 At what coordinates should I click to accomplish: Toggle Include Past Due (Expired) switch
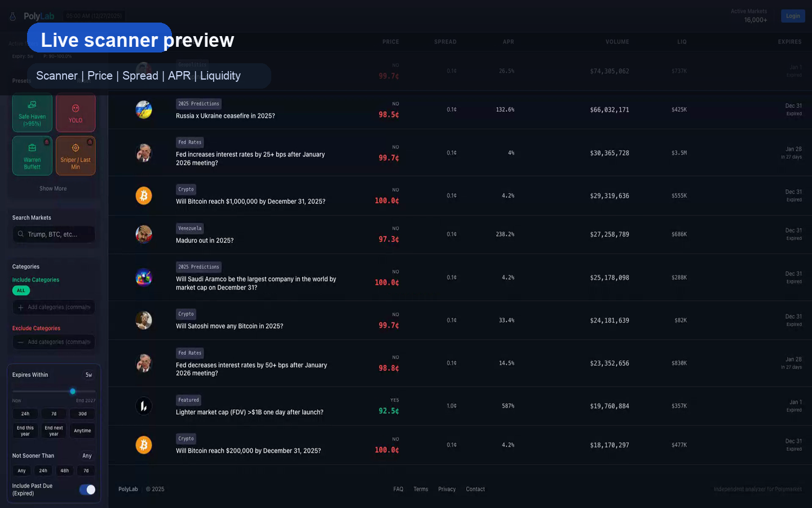[x=87, y=489]
